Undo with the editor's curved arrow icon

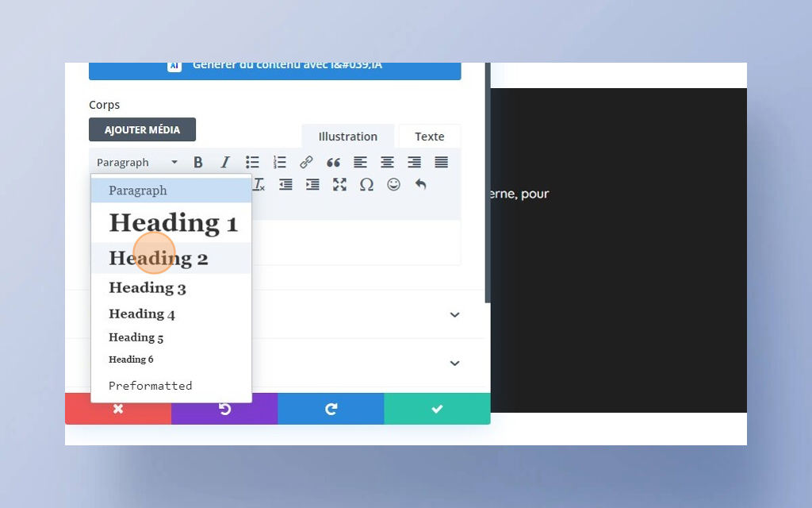coord(420,184)
